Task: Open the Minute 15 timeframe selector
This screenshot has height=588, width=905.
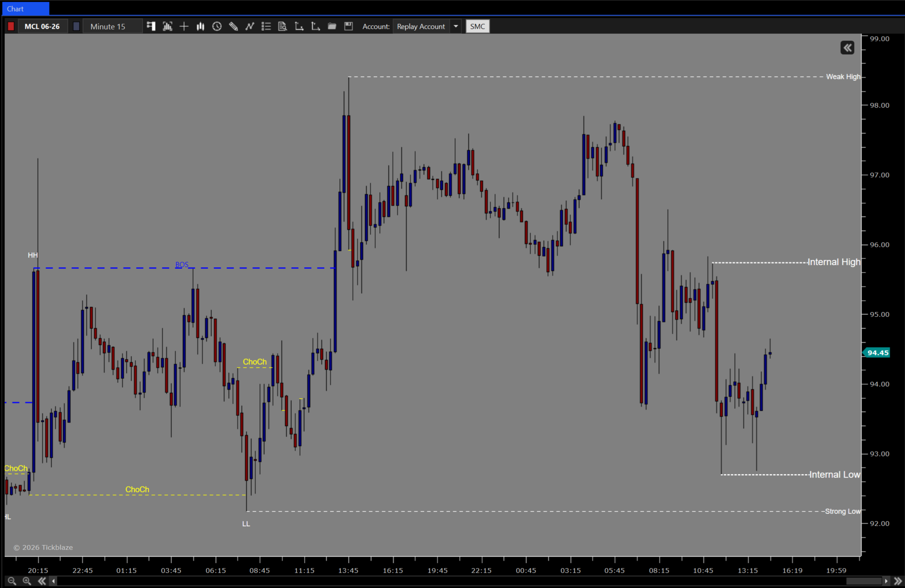Action: (112, 26)
